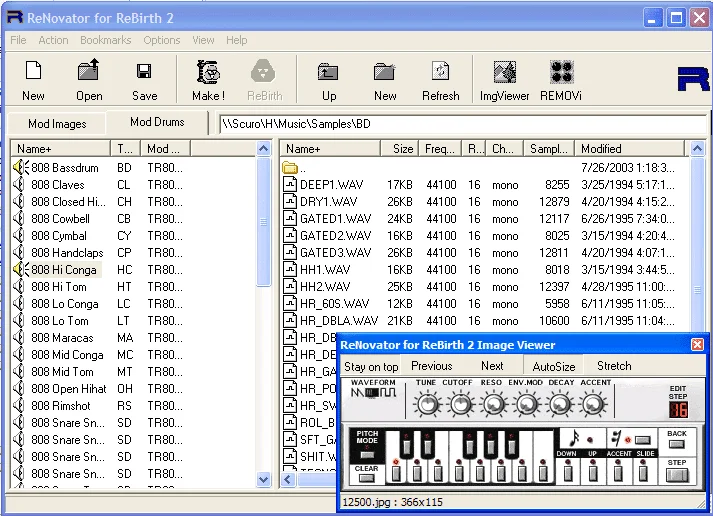Viewport: 713px width, 516px height.
Task: Click the parent folder '..' icon
Action: click(x=290, y=168)
